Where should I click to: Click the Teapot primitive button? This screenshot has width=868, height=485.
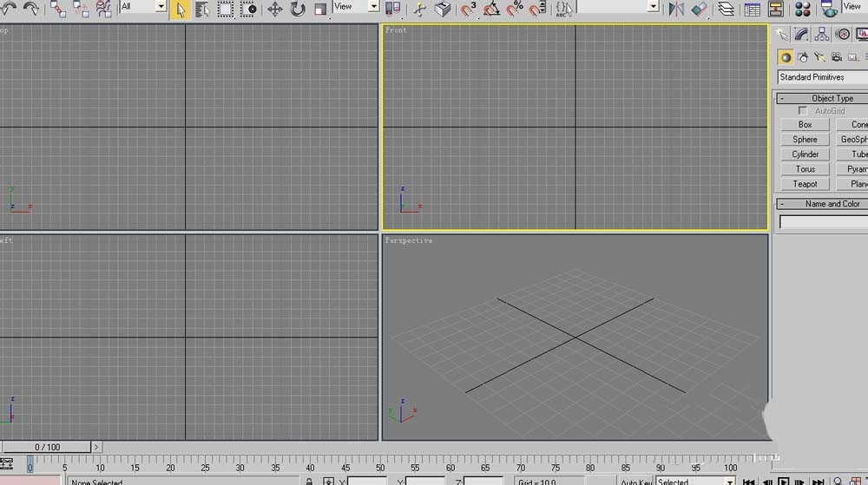[805, 184]
